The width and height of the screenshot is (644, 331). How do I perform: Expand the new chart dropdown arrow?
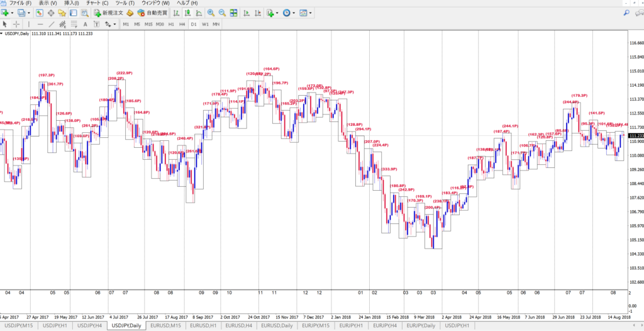point(13,13)
